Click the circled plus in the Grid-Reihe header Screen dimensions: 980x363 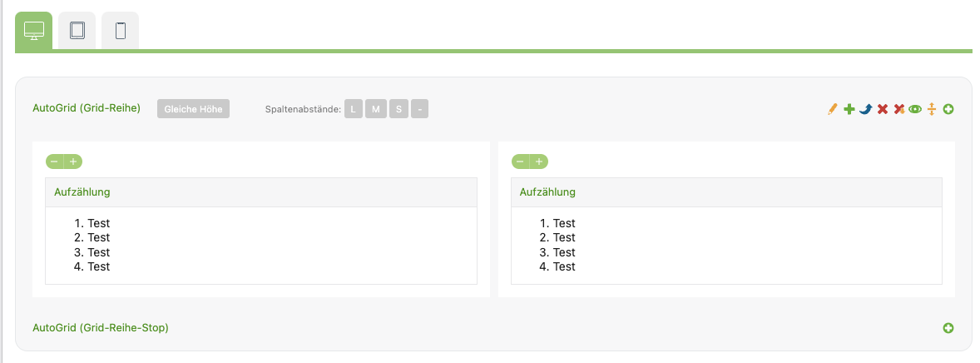(x=948, y=109)
